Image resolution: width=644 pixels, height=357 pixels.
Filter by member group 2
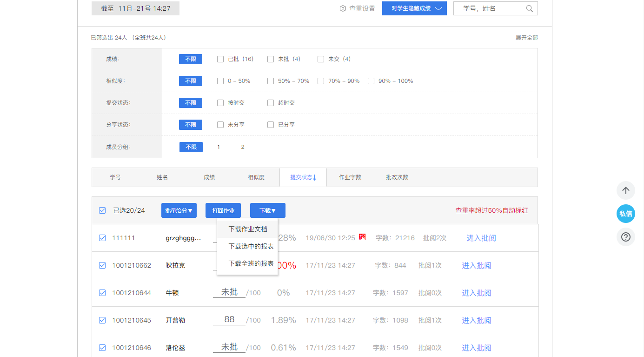243,147
